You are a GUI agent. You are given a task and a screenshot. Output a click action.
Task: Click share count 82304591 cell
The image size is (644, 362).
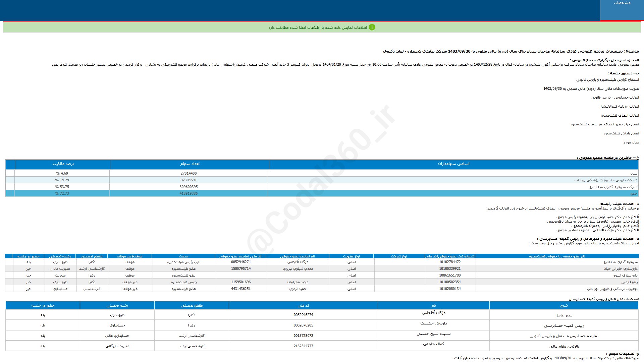pos(189,180)
